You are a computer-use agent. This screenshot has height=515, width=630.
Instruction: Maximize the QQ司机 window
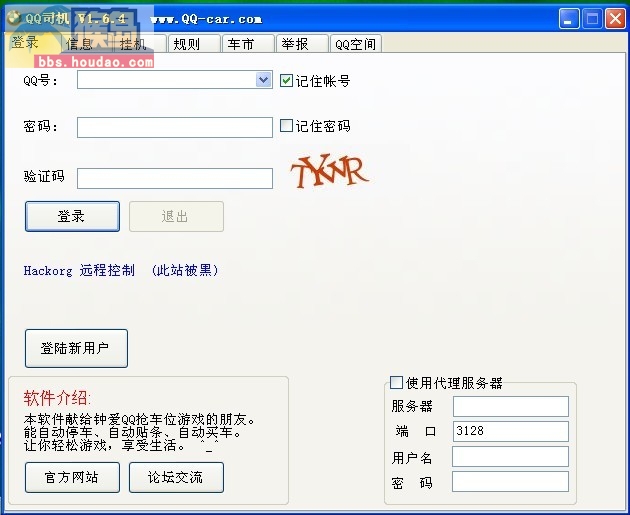click(593, 19)
